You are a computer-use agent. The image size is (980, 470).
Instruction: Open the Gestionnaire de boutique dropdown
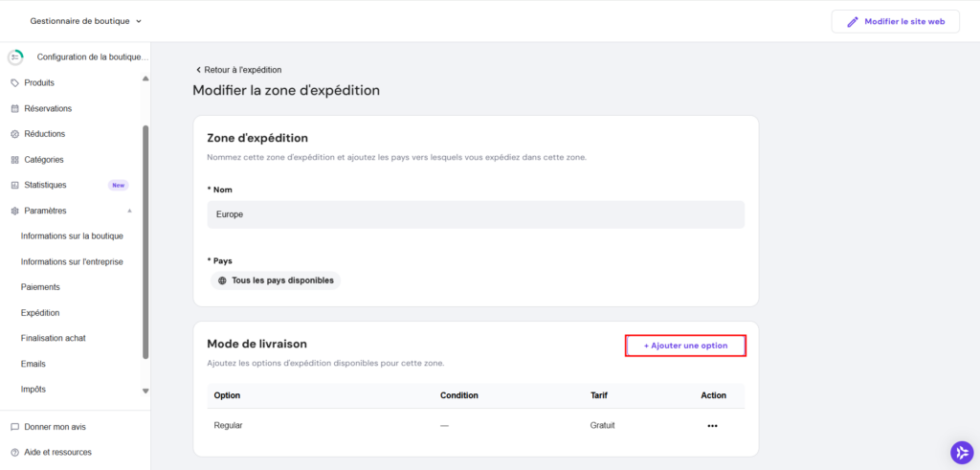[86, 21]
